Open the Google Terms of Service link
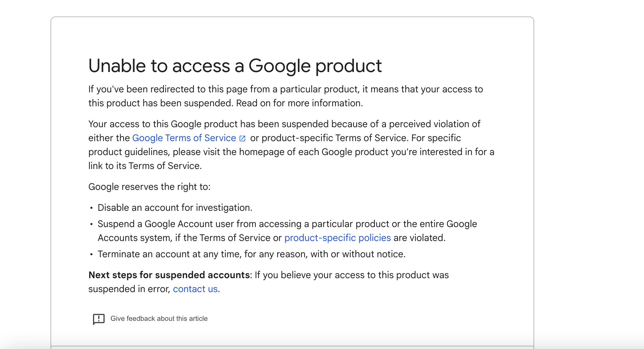The height and width of the screenshot is (349, 644). pos(184,138)
